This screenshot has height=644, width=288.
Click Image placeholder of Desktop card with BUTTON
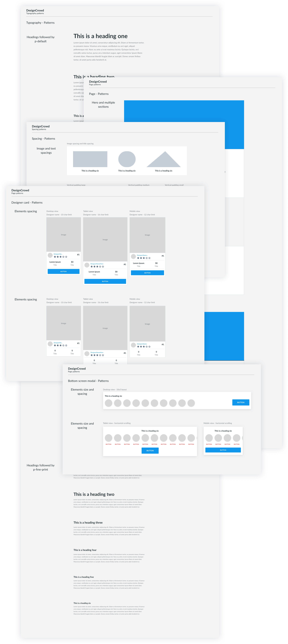64,235
